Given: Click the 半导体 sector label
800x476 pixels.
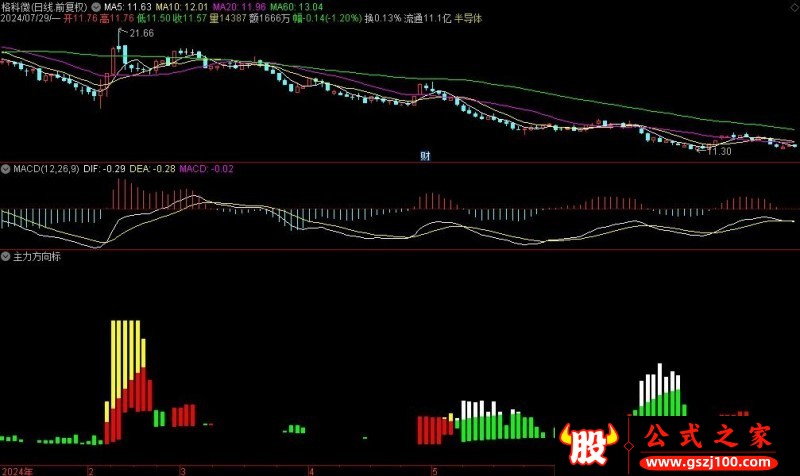Looking at the screenshot, I should point(468,18).
